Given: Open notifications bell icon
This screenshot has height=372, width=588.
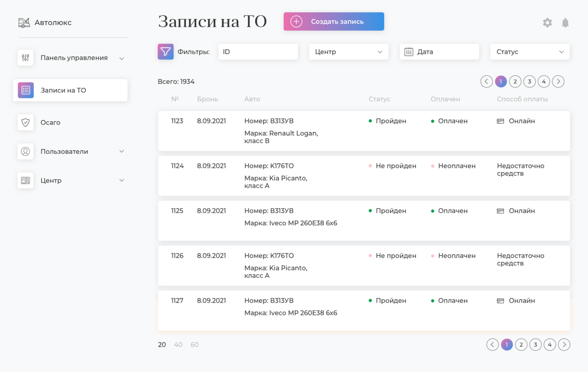Looking at the screenshot, I should [x=565, y=22].
